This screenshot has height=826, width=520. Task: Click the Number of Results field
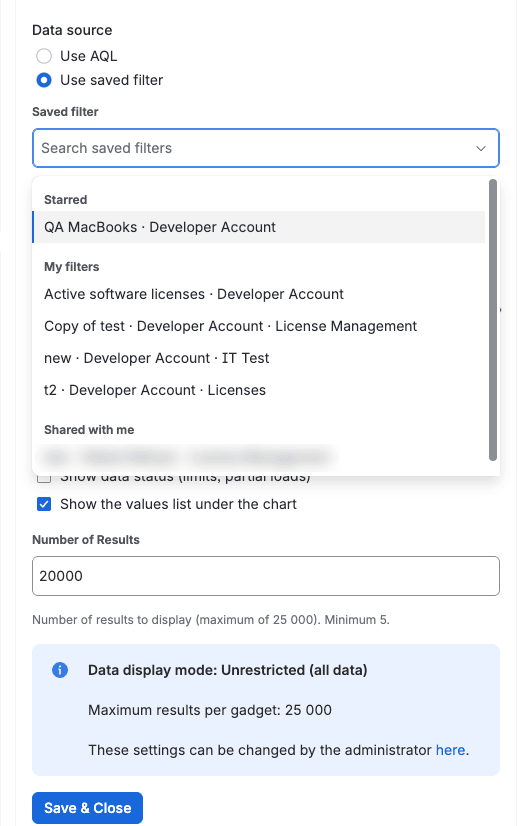click(x=266, y=576)
